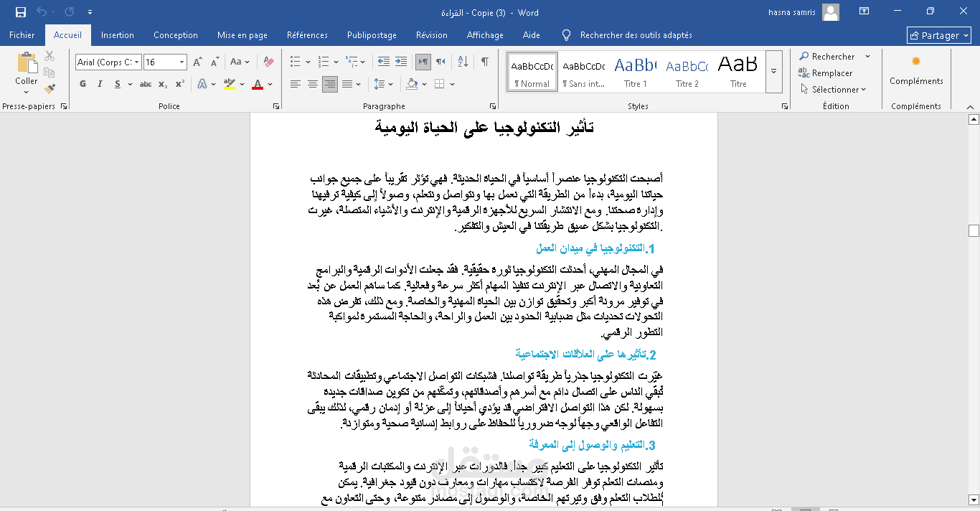Align paragraph to the left
Image resolution: width=980 pixels, height=511 pixels.
click(296, 84)
